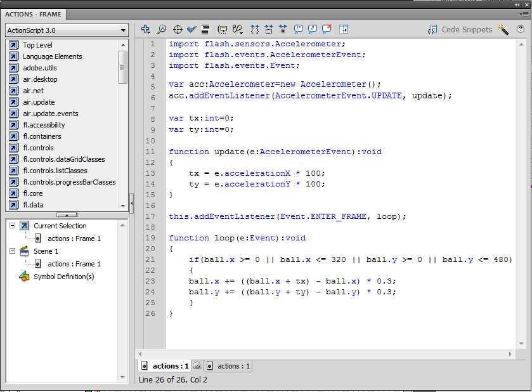Open the fl.data package entry
The height and width of the screenshot is (392, 532).
(33, 205)
